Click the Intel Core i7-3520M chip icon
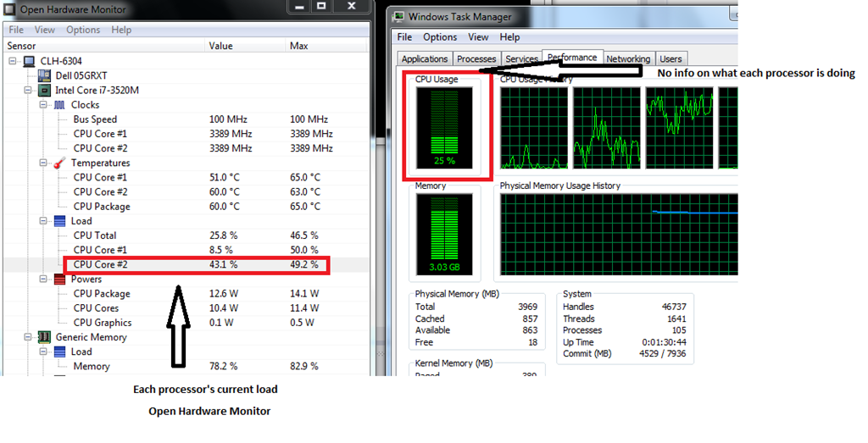The image size is (868, 443). [44, 90]
